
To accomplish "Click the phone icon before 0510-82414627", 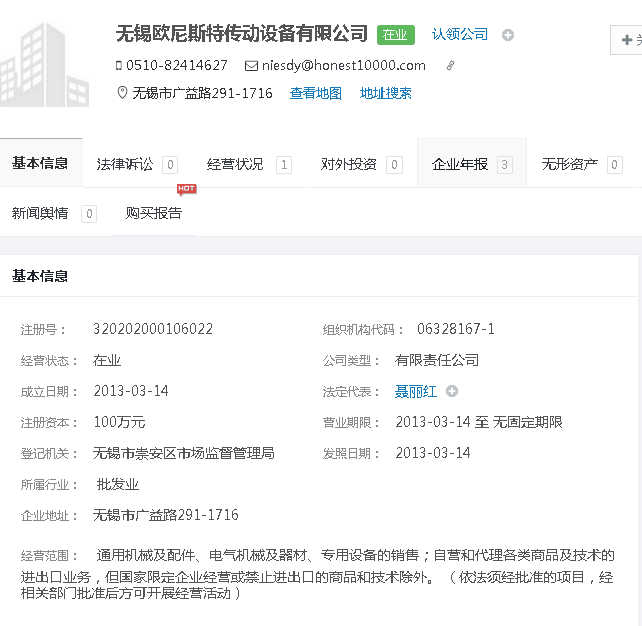I will tap(119, 66).
